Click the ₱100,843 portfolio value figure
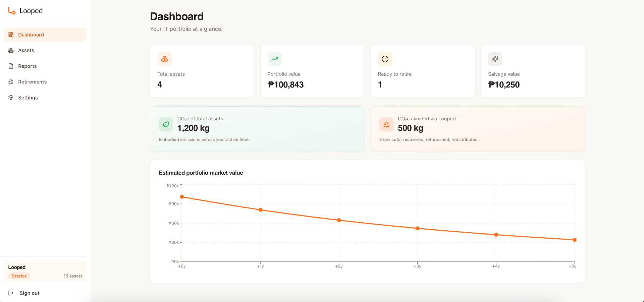 pyautogui.click(x=285, y=85)
